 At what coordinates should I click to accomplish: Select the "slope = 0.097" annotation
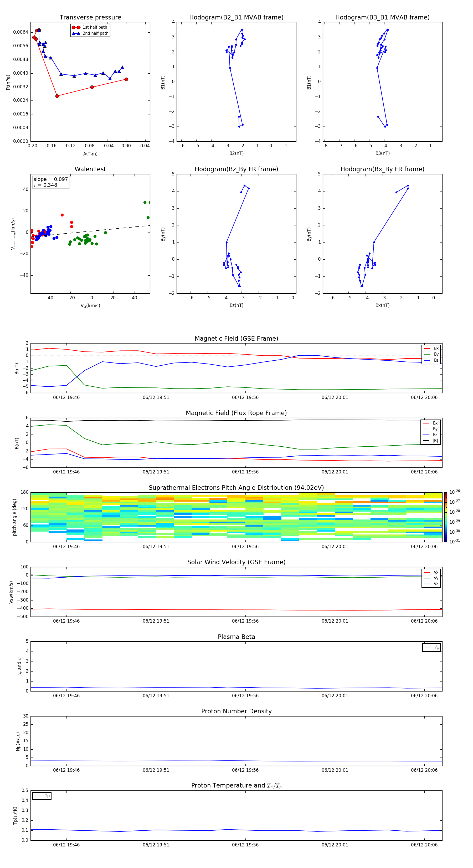pos(51,179)
